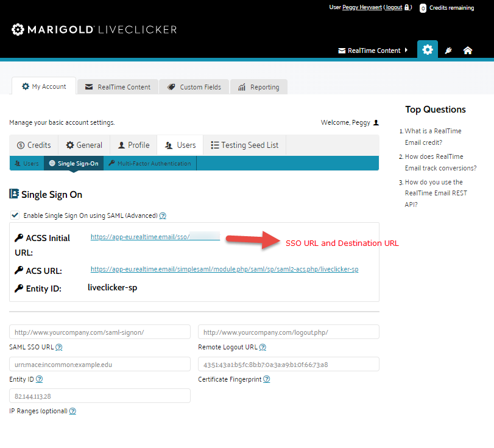Disable the Single Sign On using SAML checkbox

tap(15, 215)
